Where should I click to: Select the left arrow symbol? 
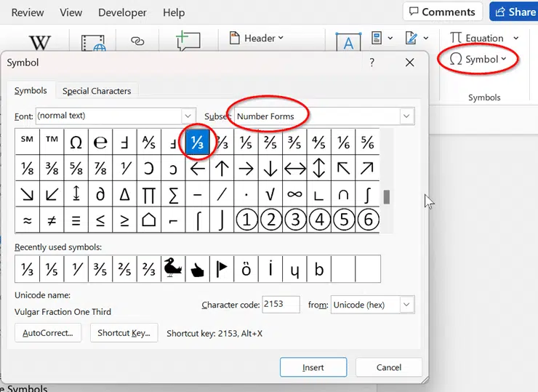coord(197,168)
